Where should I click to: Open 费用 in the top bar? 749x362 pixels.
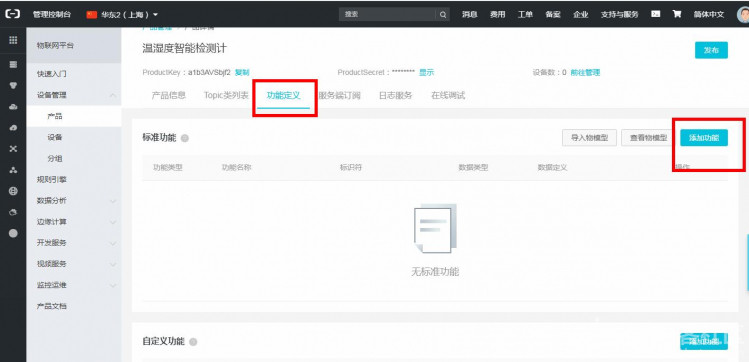pos(497,15)
